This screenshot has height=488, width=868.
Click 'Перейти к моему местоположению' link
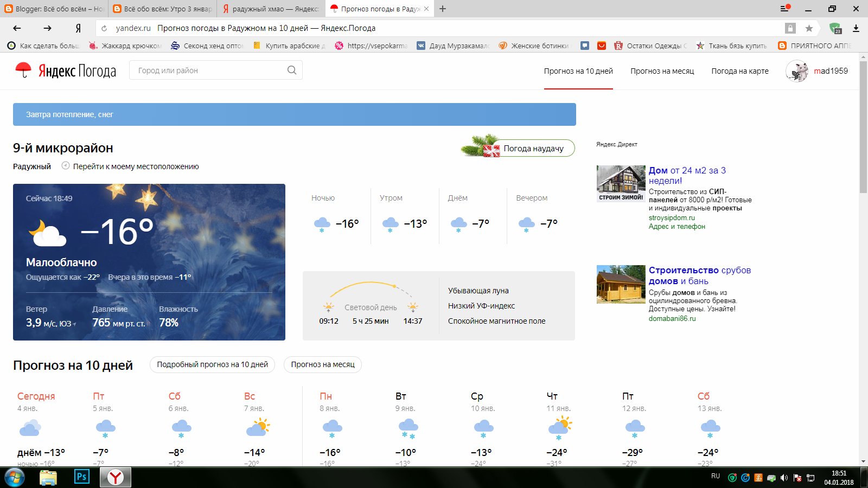[136, 166]
